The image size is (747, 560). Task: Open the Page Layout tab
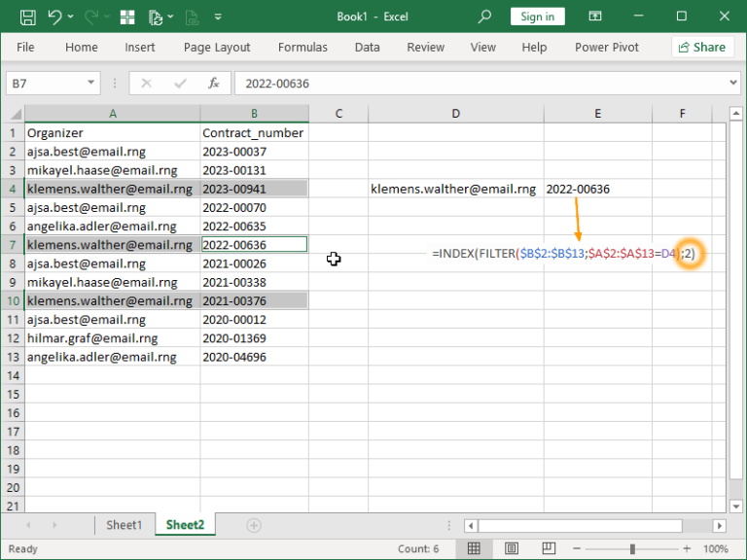[x=217, y=47]
